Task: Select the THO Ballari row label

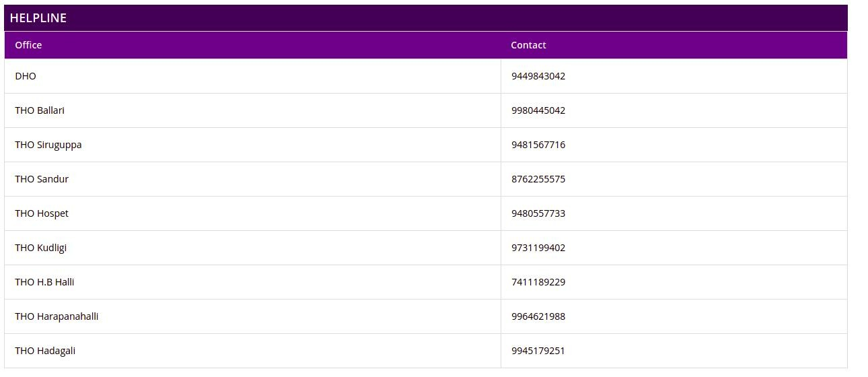Action: 40,110
